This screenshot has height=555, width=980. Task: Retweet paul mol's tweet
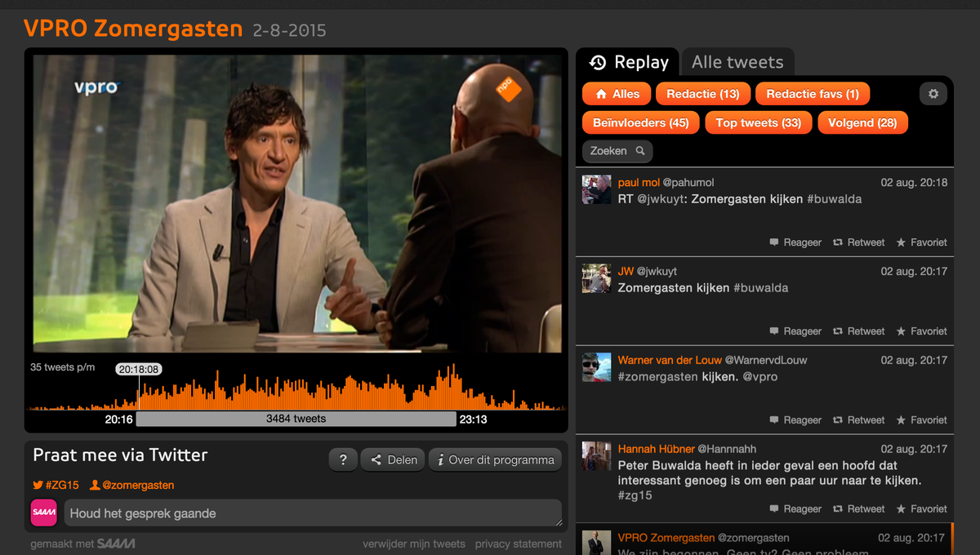858,242
